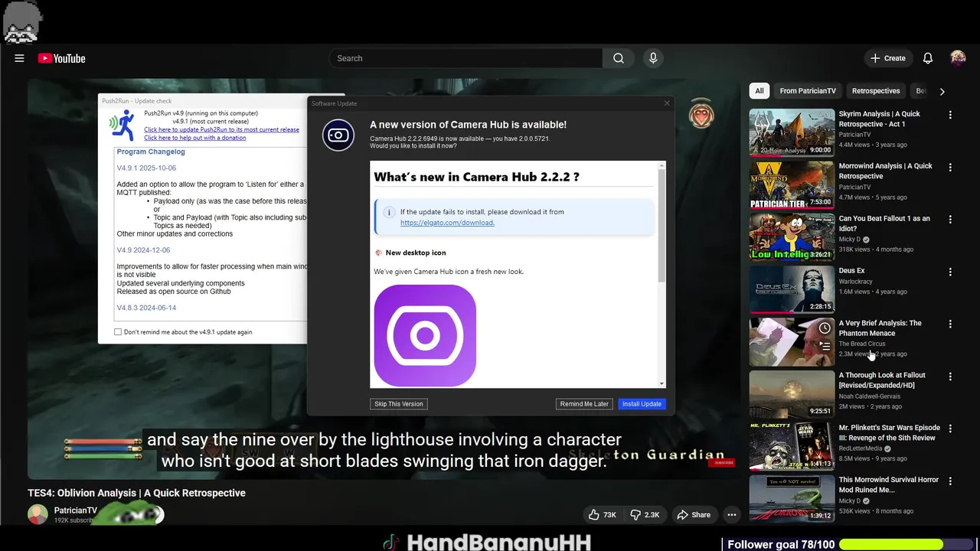Click link to update Push2Run to current release
This screenshot has height=551, width=980.
click(x=221, y=129)
